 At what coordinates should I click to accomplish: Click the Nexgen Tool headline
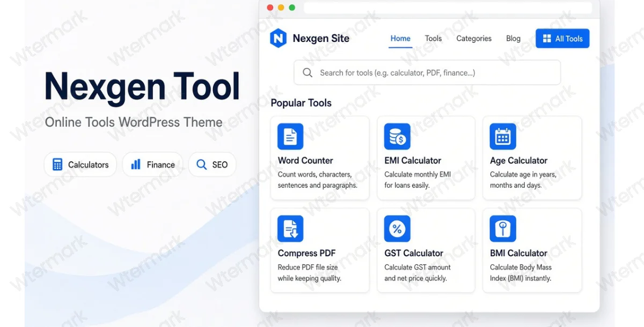point(142,86)
